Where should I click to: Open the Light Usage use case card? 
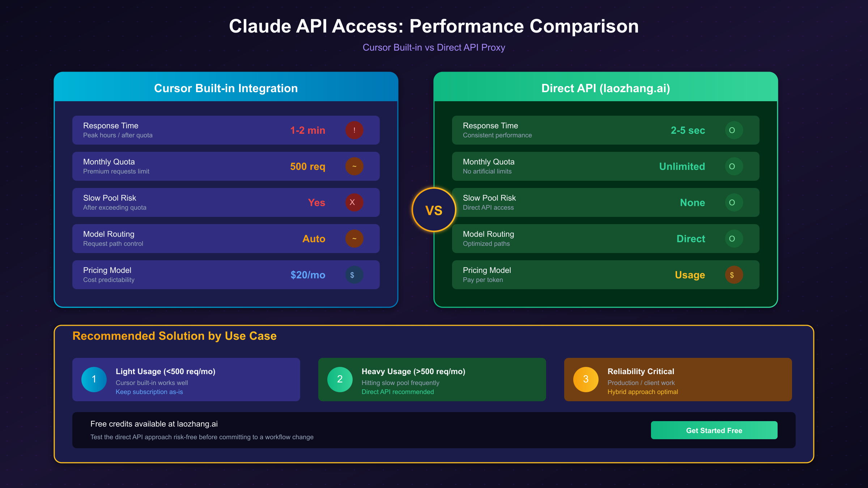(186, 380)
